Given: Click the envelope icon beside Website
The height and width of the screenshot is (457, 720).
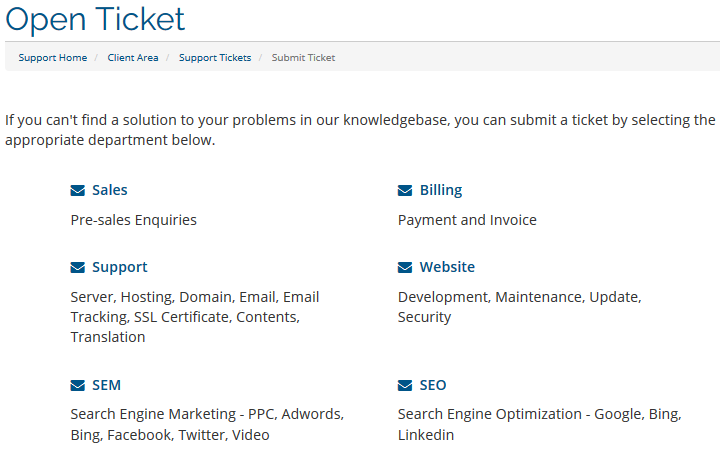Looking at the screenshot, I should (405, 267).
